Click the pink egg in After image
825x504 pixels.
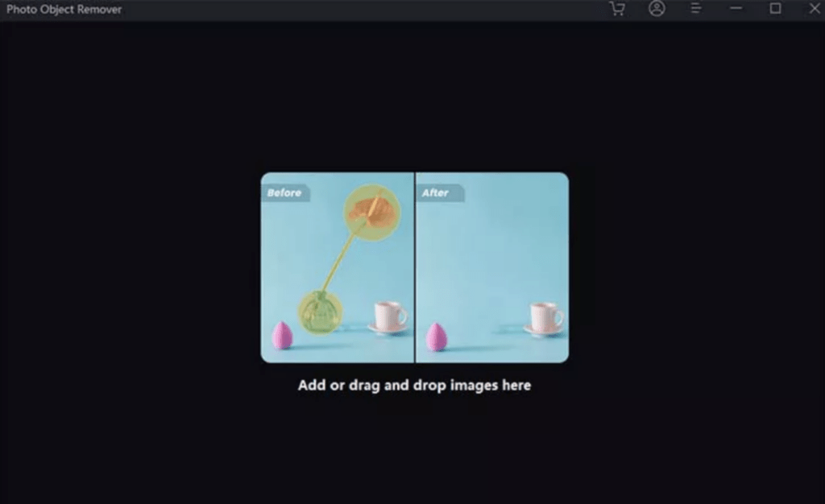[x=437, y=337]
